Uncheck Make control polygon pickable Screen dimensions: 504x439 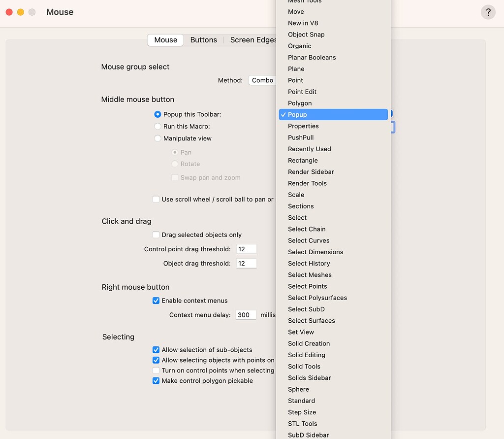coord(156,381)
